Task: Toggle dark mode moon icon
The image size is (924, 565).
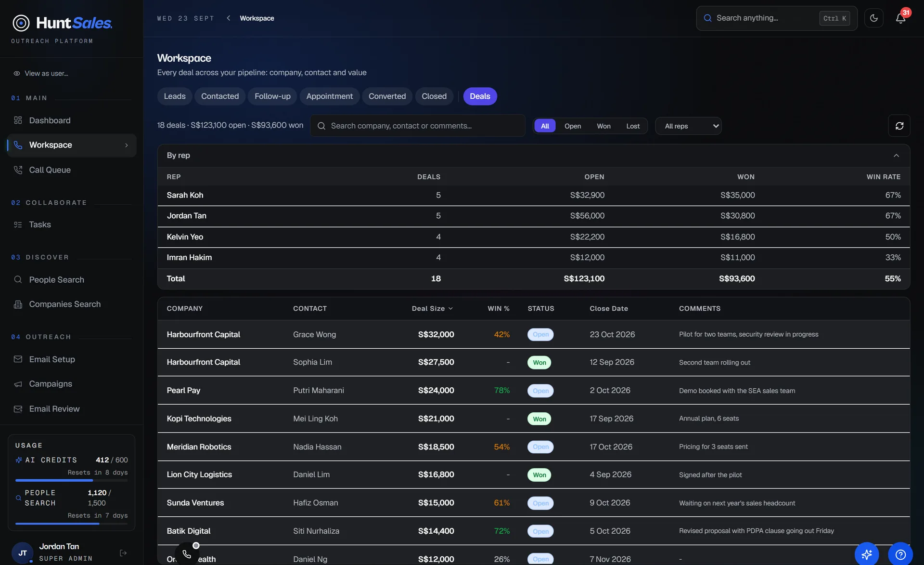Action: [873, 18]
